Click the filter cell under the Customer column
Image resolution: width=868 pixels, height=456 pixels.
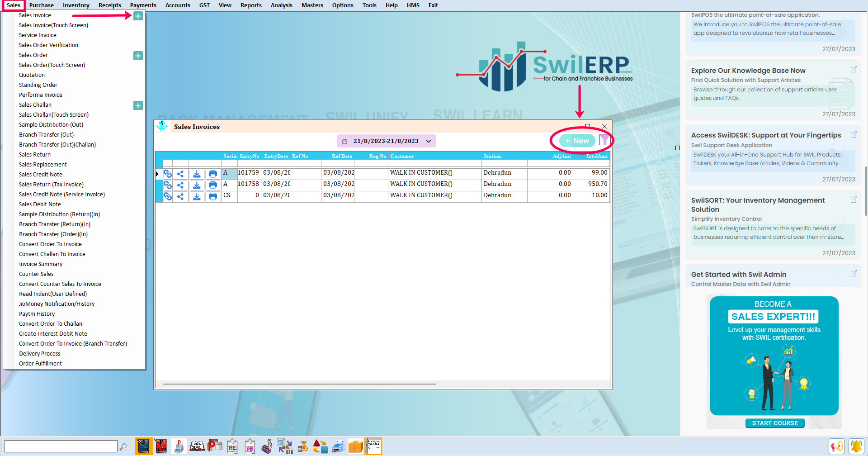point(435,163)
